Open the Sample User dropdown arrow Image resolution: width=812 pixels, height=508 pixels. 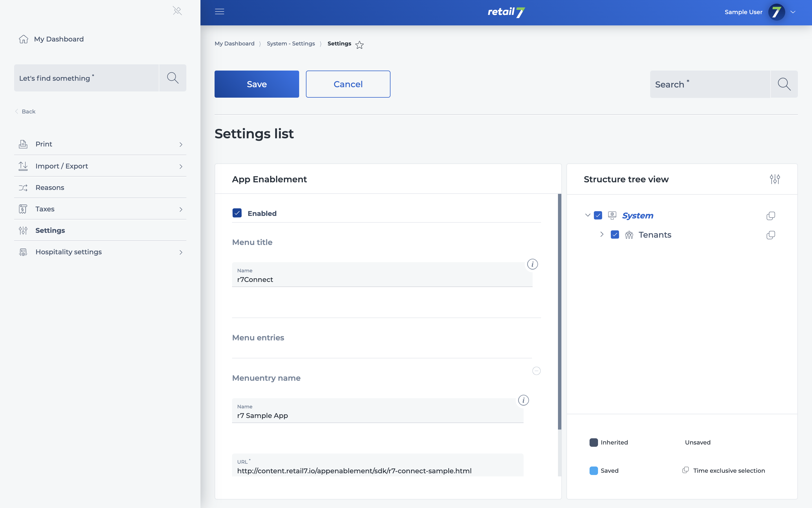pos(793,12)
